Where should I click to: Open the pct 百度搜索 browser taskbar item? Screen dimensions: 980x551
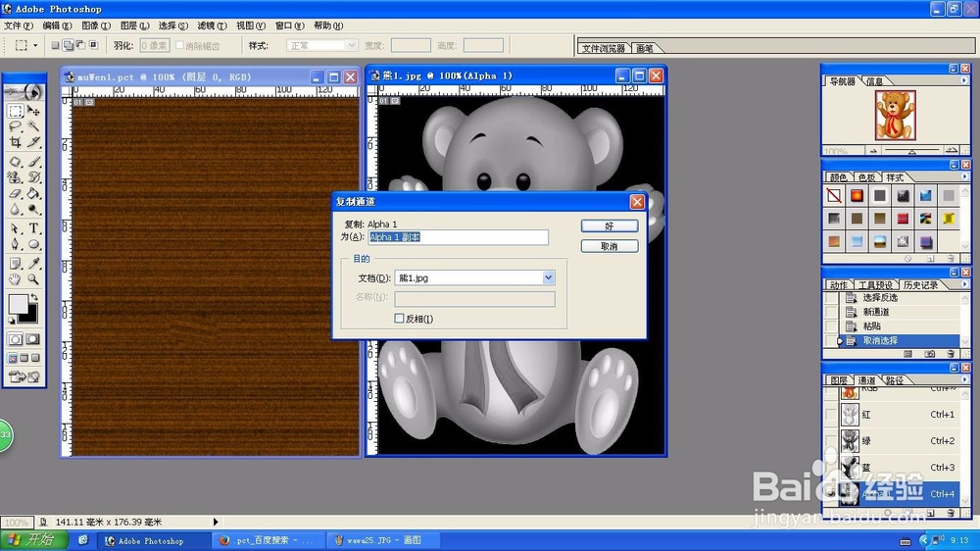pyautogui.click(x=269, y=540)
